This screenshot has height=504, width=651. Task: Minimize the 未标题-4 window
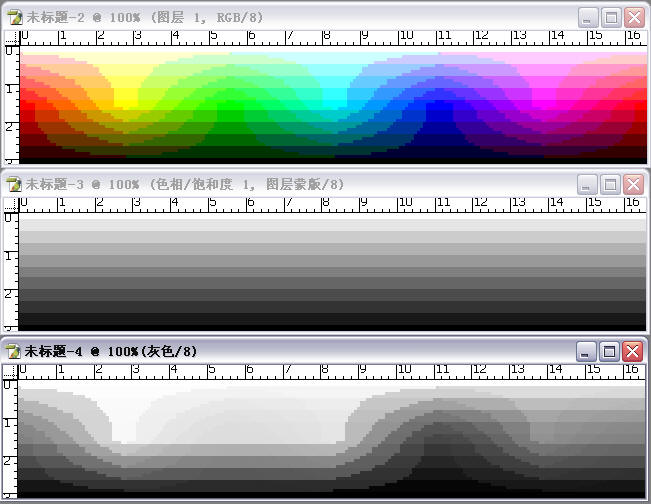[586, 352]
